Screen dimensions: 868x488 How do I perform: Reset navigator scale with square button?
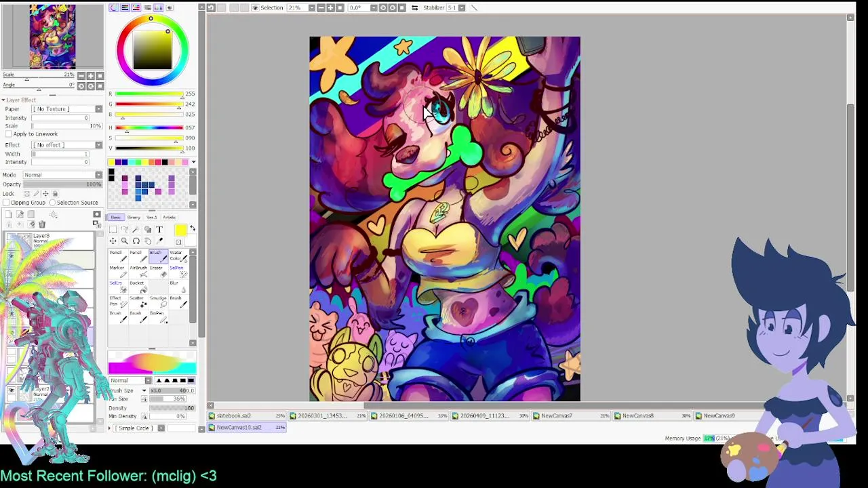coord(100,75)
